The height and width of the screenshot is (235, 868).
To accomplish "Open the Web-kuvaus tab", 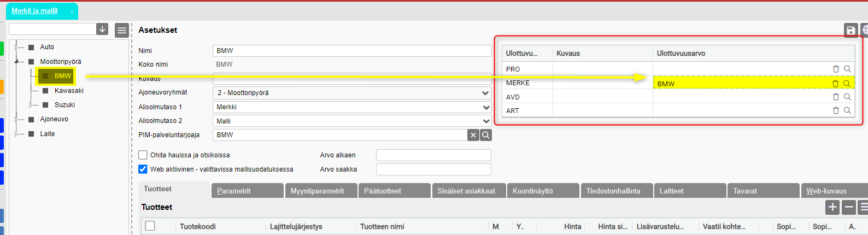I will [834, 191].
